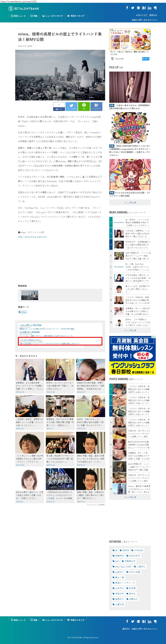Expand もっと見る under the NEWS RANKING list
166x644 pixels.
point(130,330)
